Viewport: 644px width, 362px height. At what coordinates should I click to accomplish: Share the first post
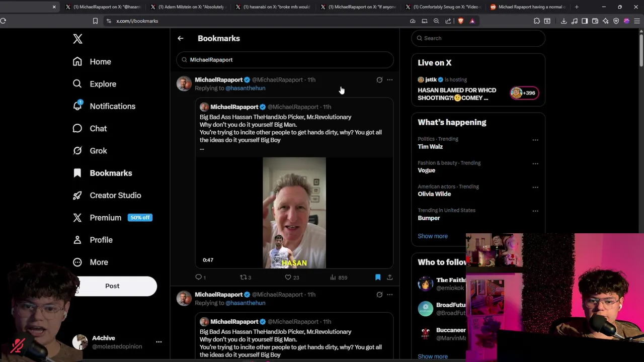click(x=389, y=278)
